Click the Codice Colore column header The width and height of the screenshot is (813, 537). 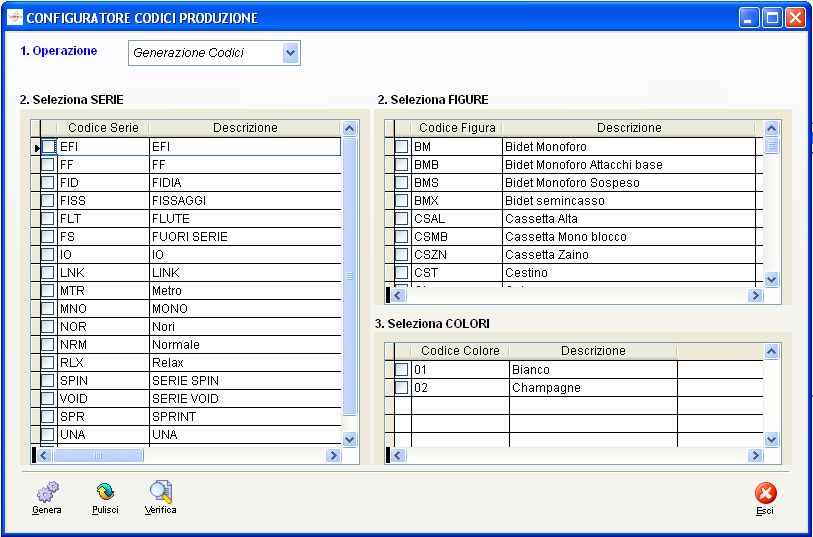460,351
